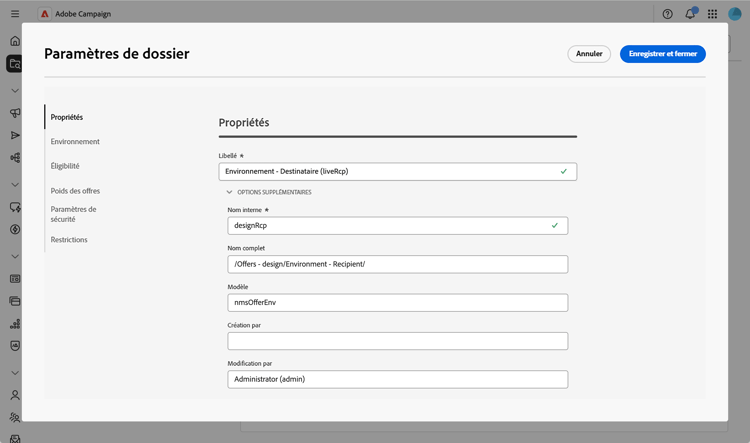Open the notifications bell icon

point(690,13)
